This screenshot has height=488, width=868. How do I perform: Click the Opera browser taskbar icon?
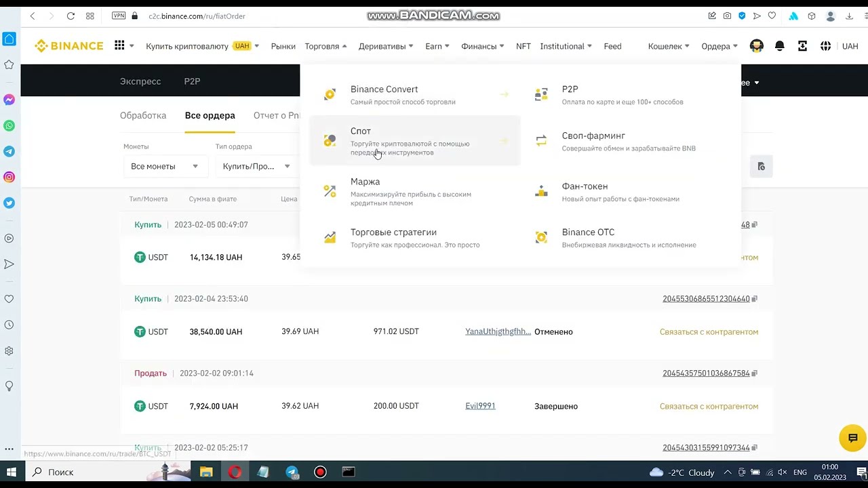[x=235, y=472]
